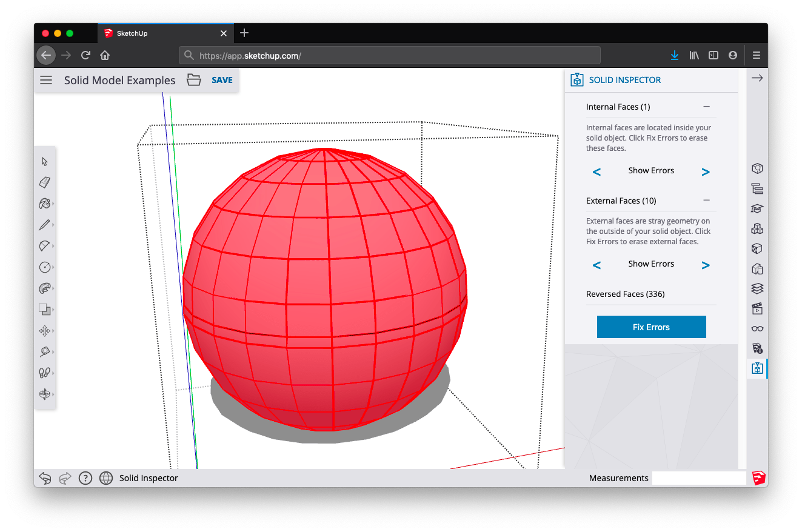Collapse the Internal Faces section
This screenshot has width=802, height=532.
[x=707, y=106]
